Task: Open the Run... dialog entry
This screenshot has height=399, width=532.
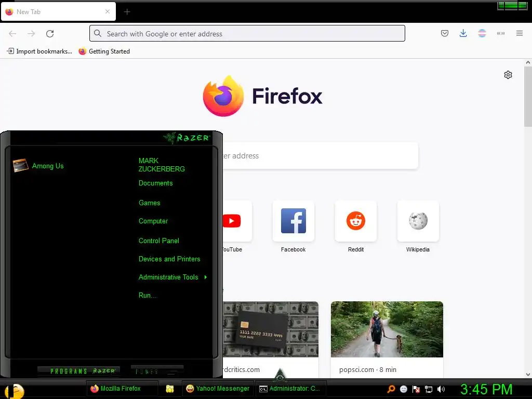Action: coord(147,296)
